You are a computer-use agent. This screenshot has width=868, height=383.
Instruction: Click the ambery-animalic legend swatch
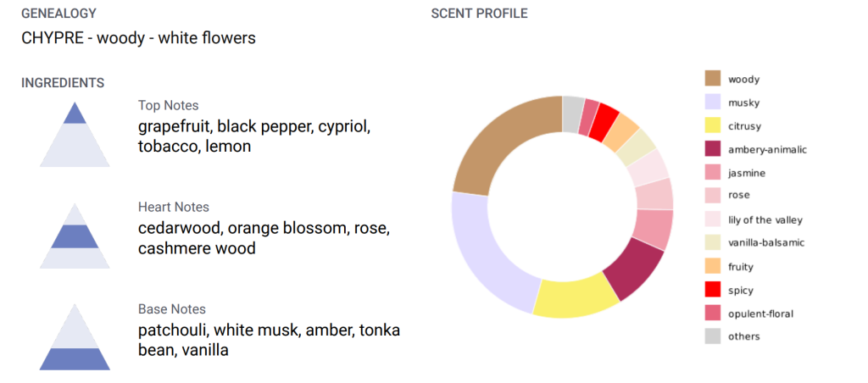pos(712,149)
